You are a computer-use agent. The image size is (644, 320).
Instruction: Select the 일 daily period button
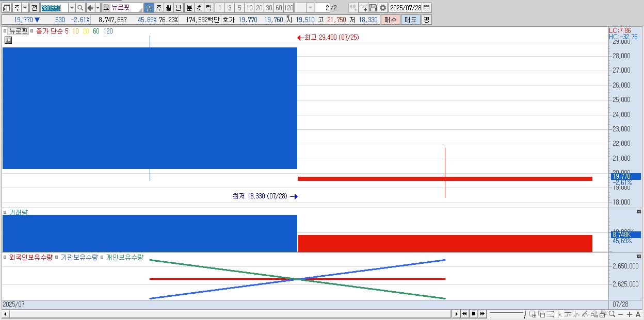point(149,8)
